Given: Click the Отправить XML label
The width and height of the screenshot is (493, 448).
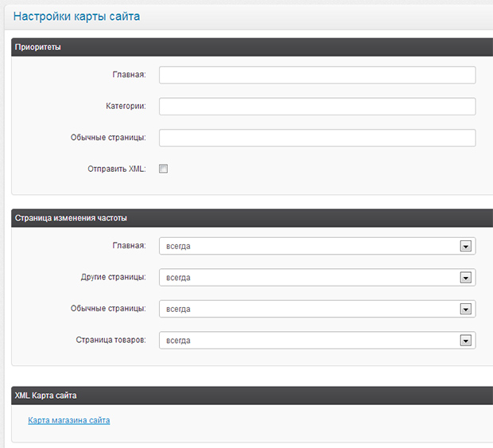Looking at the screenshot, I should pyautogui.click(x=117, y=169).
